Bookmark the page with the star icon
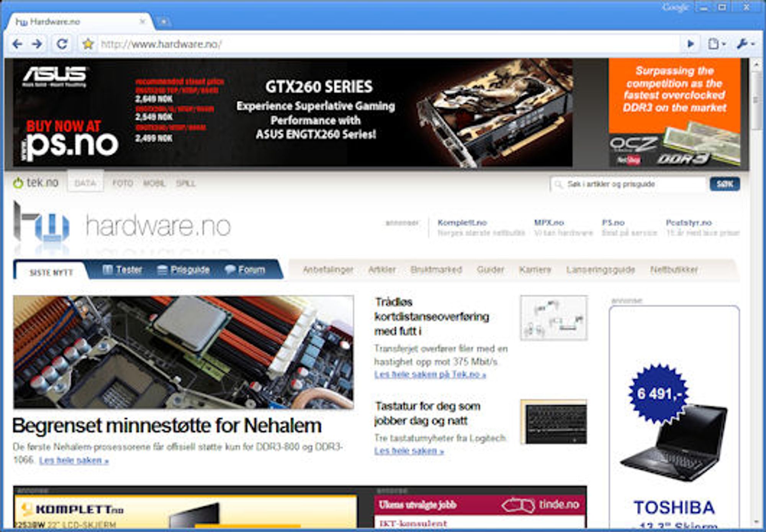766x532 pixels. pyautogui.click(x=88, y=44)
